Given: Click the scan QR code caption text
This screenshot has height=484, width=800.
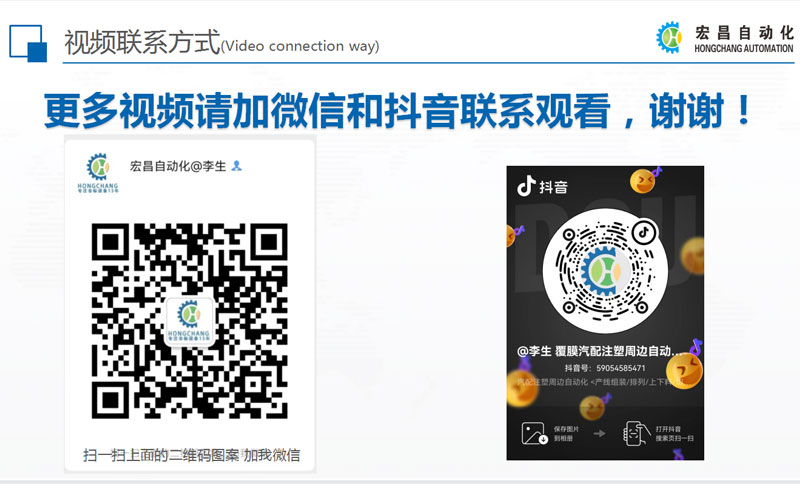Looking at the screenshot, I should (191, 454).
